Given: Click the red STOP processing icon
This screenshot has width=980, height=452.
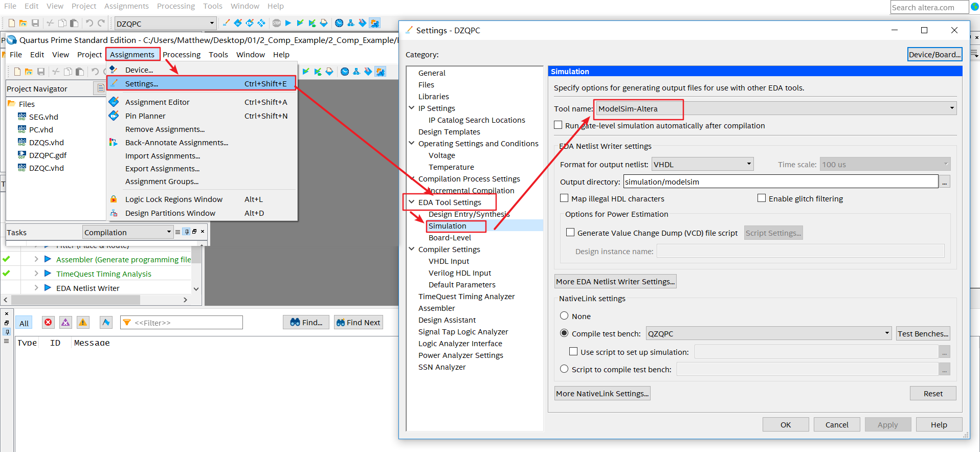Looking at the screenshot, I should pos(277,23).
